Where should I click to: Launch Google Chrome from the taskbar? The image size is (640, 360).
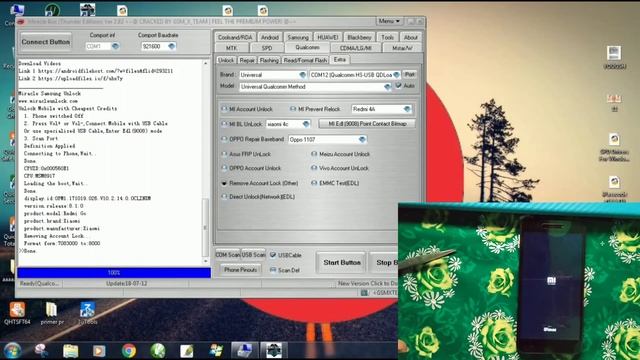(129, 351)
